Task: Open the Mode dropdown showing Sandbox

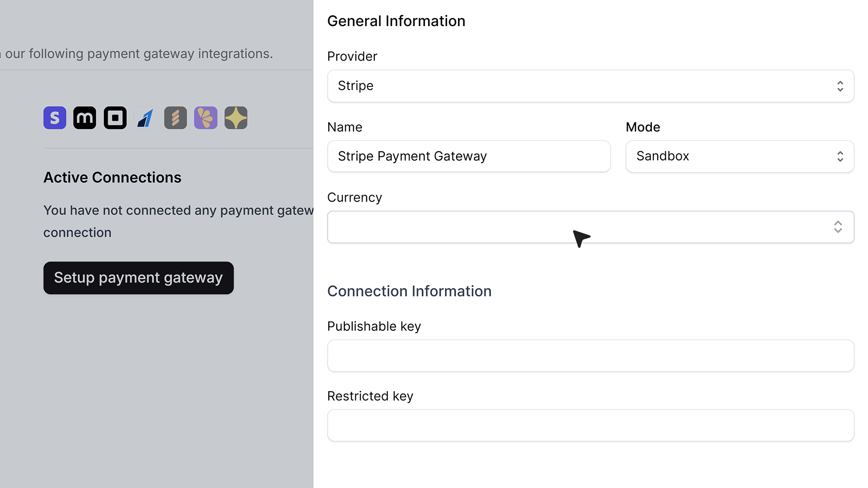Action: click(740, 156)
